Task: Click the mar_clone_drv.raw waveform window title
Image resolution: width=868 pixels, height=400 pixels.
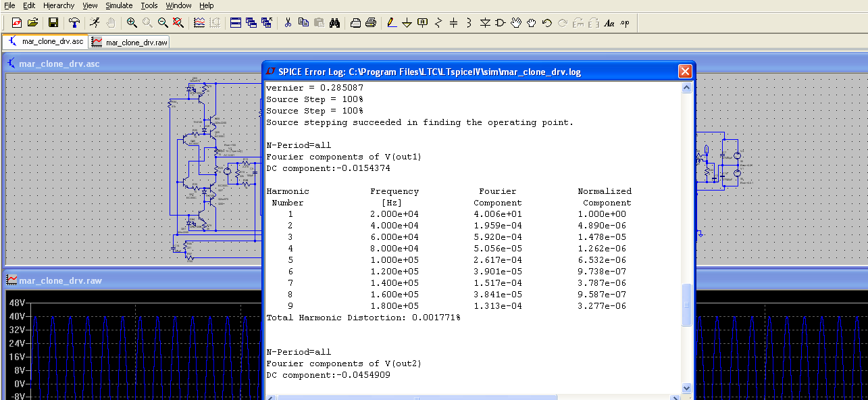Action: (x=60, y=280)
